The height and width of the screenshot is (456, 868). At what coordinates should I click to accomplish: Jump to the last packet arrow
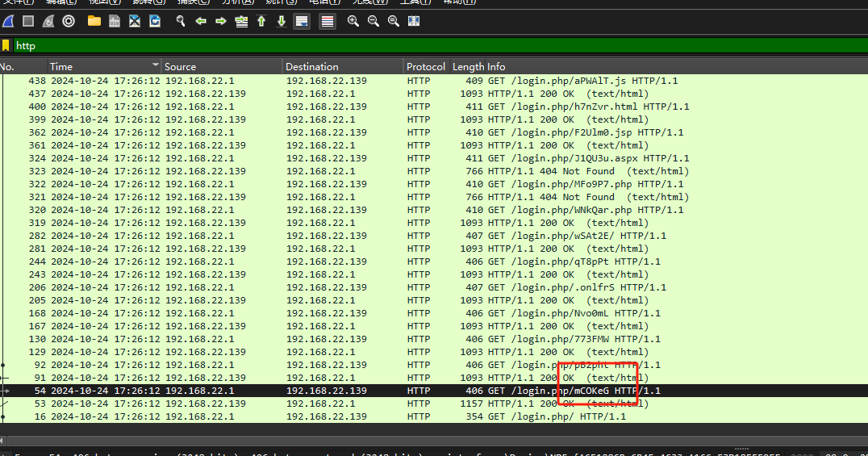[281, 21]
